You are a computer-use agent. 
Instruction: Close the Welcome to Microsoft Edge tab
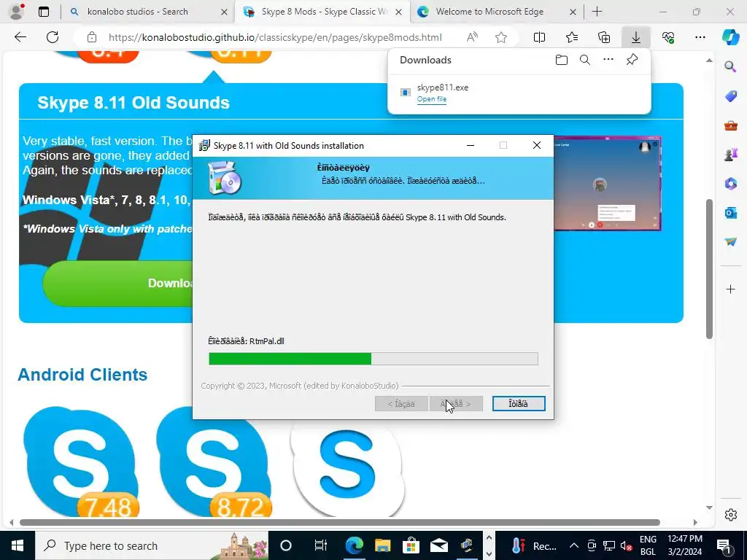[573, 12]
